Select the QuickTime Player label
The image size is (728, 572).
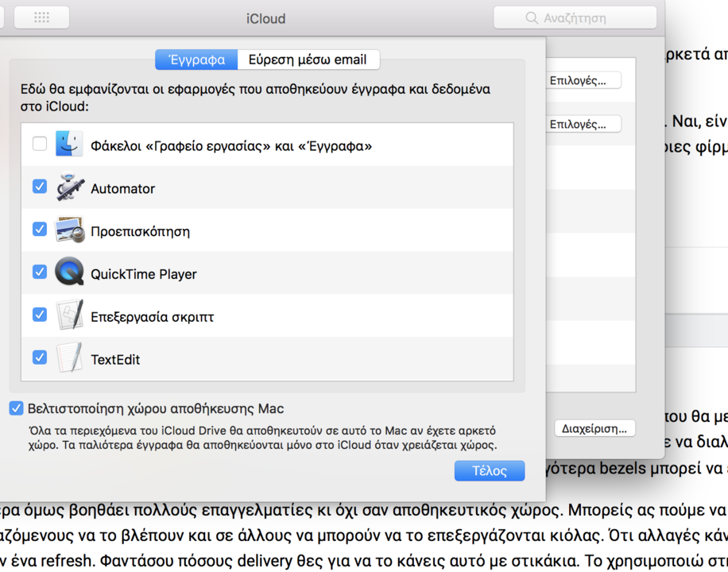pyautogui.click(x=144, y=274)
